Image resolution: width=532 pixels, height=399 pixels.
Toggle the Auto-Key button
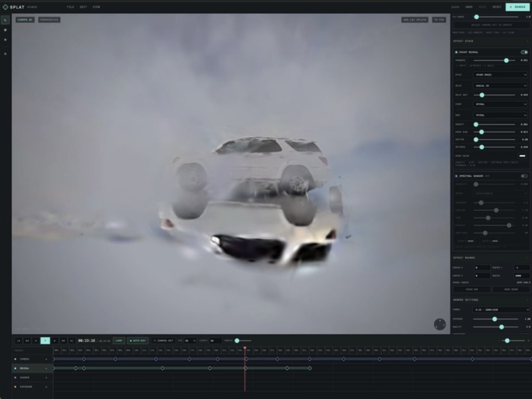138,341
